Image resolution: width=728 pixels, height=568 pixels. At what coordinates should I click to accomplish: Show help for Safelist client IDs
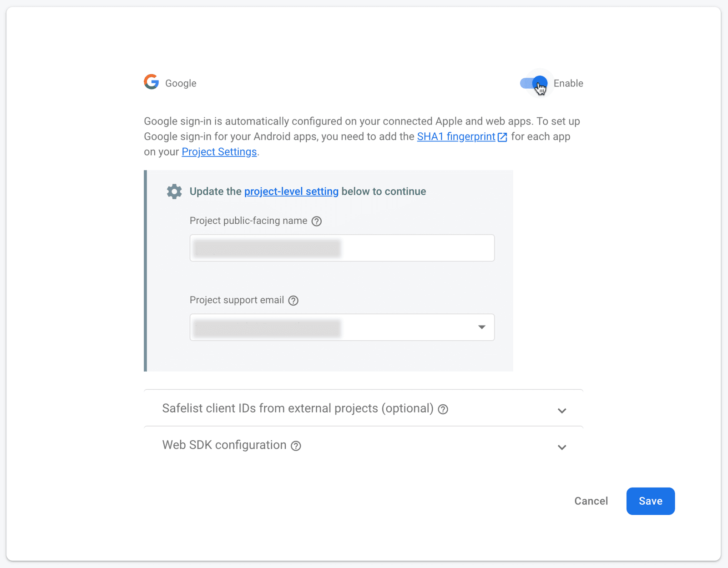click(x=443, y=409)
